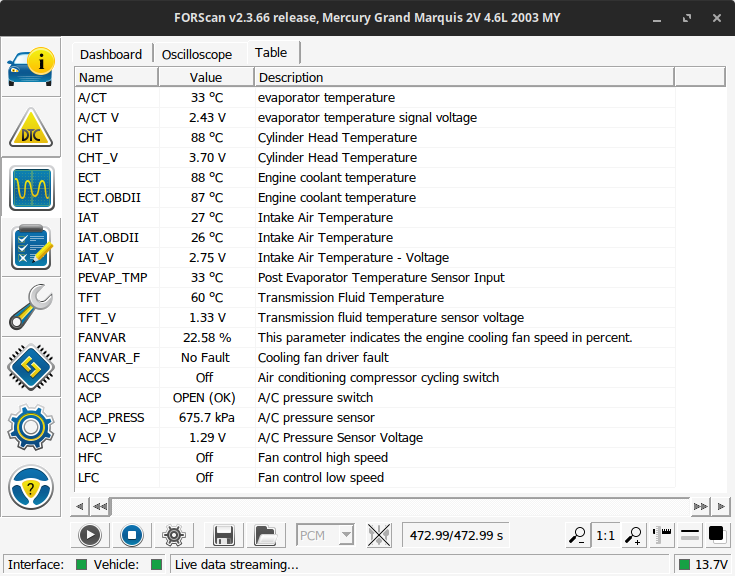Step back with the single left arrow
The height and width of the screenshot is (576, 735).
(x=79, y=506)
